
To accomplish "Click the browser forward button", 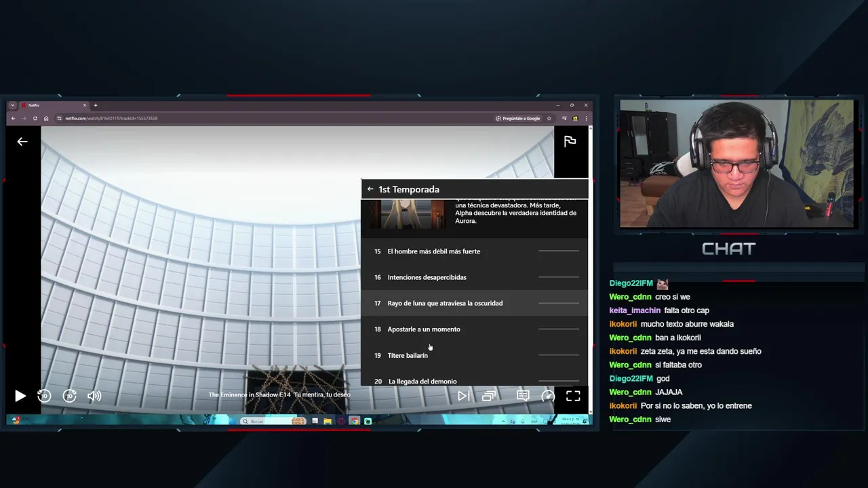I will (x=24, y=118).
